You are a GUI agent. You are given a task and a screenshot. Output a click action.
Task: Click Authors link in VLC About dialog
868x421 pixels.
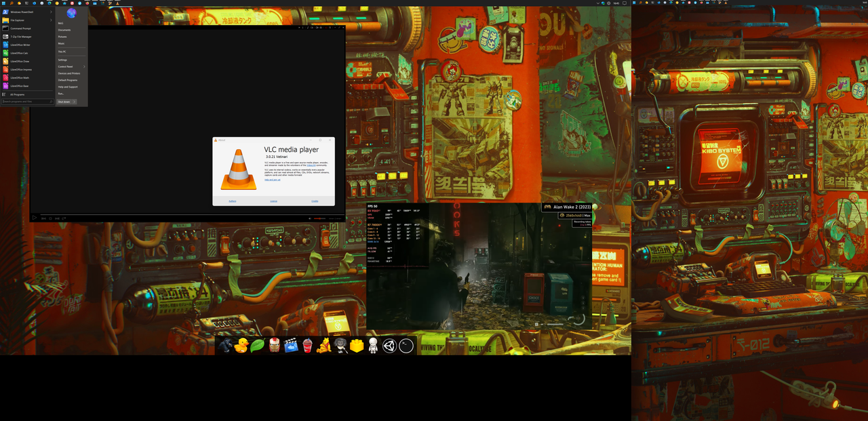(x=233, y=201)
